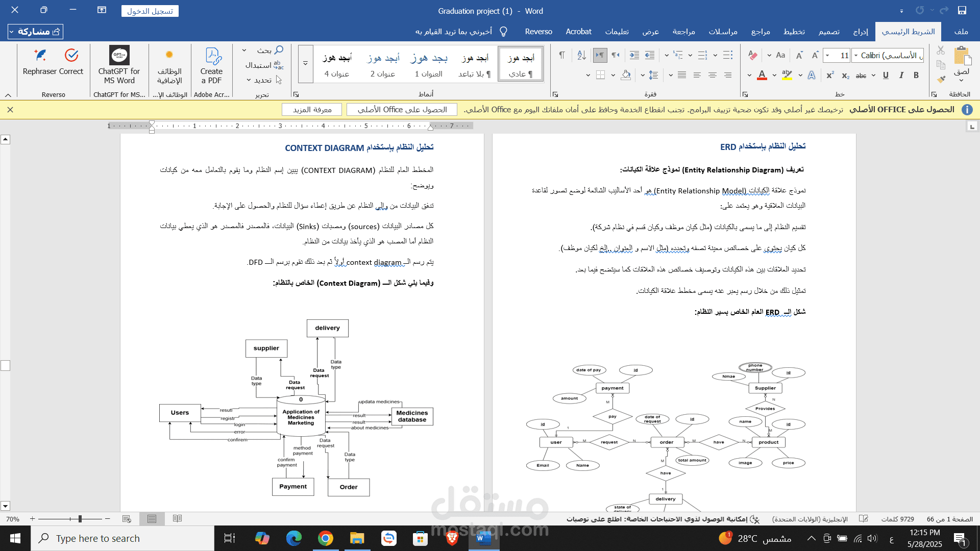Viewport: 980px width, 551px height.
Task: Clear all formatting with the eraser icon
Action: click(753, 55)
